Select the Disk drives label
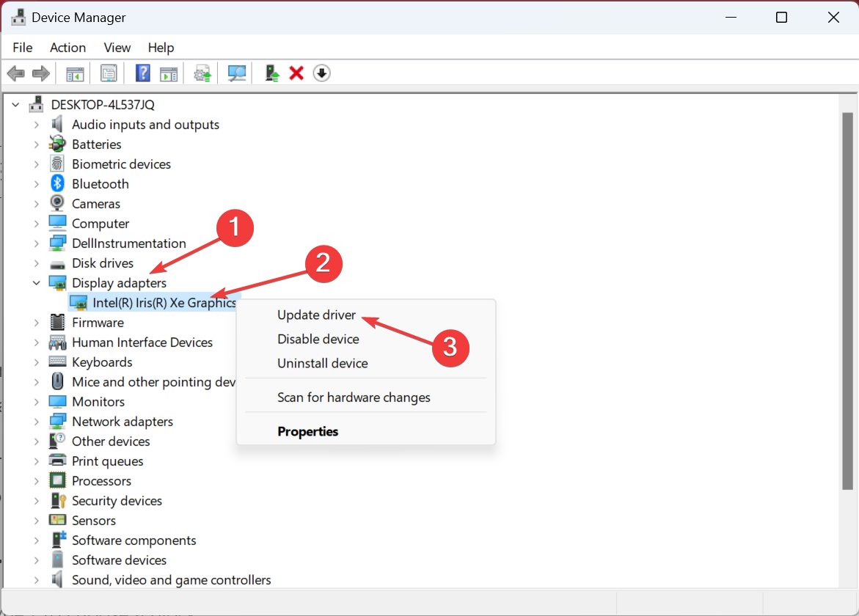859x616 pixels. pyautogui.click(x=103, y=263)
